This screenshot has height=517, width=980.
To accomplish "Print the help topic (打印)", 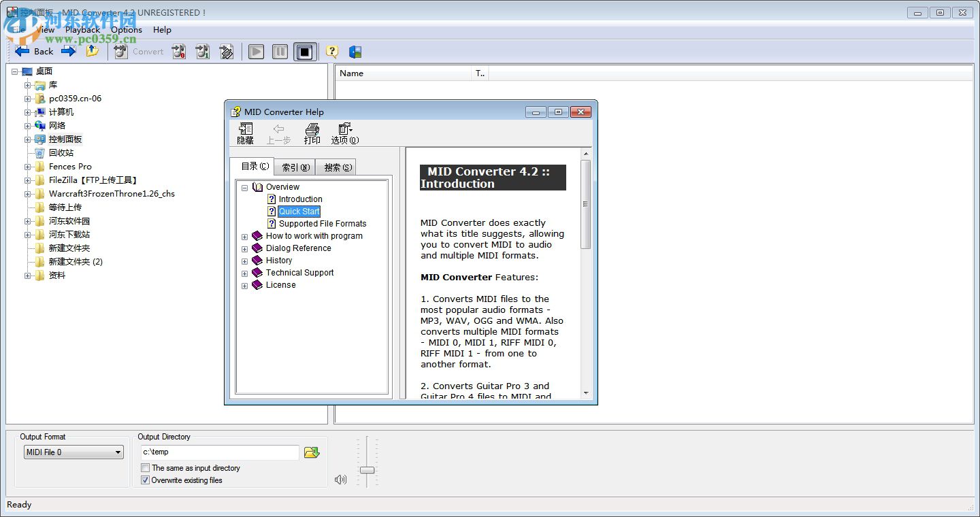I will coord(312,134).
